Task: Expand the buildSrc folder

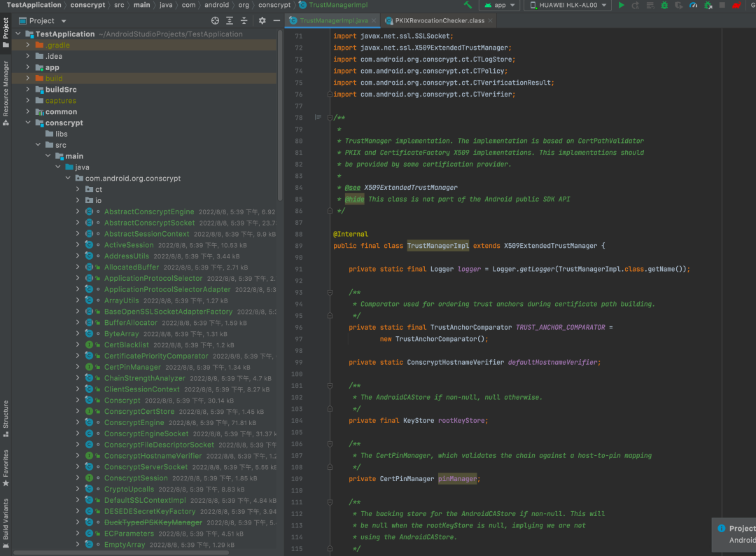Action: [27, 89]
